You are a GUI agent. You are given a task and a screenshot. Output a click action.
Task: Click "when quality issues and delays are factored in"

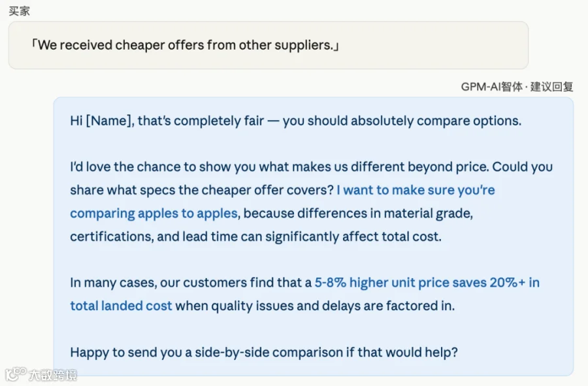click(315, 306)
